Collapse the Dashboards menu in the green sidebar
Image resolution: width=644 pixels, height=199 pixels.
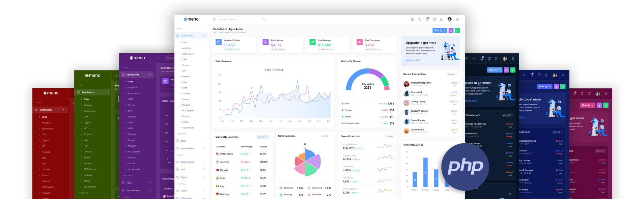click(x=105, y=92)
